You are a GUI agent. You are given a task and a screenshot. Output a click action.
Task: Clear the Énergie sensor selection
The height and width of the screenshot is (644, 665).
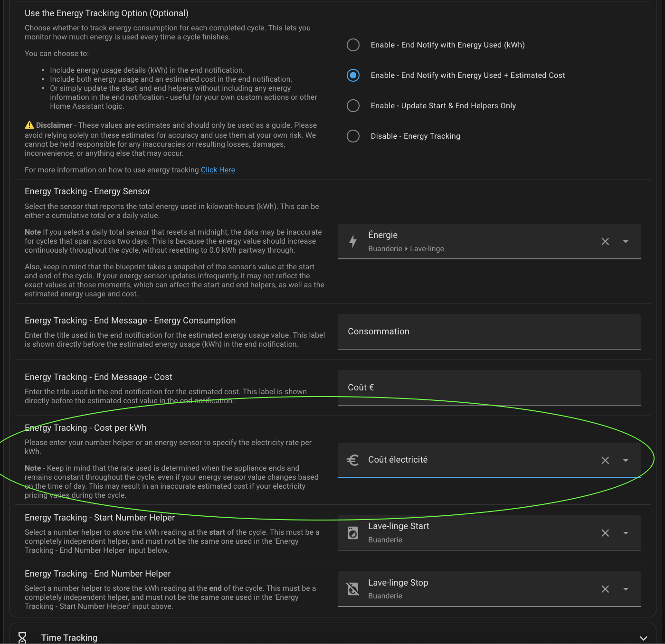605,241
